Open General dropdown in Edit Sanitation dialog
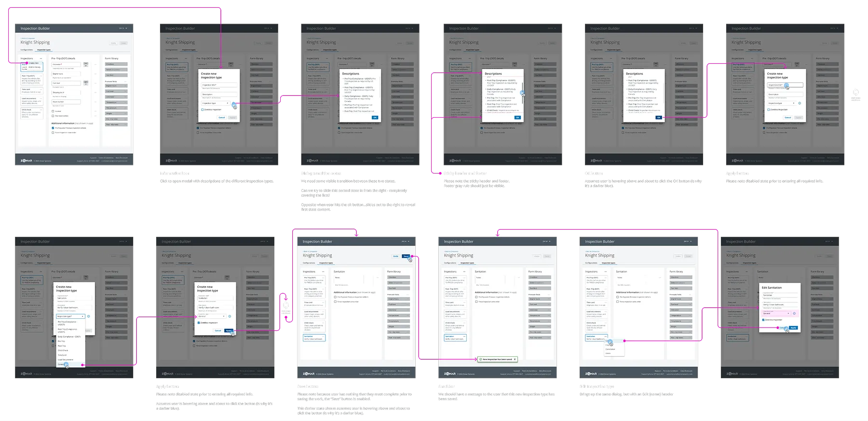The width and height of the screenshot is (868, 421). 776,313
